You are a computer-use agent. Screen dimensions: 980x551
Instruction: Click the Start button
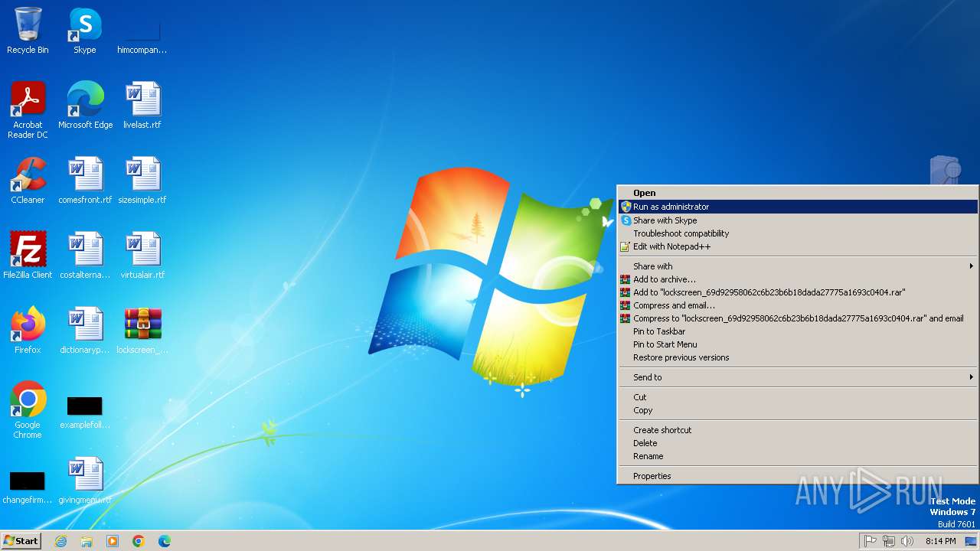coord(21,541)
